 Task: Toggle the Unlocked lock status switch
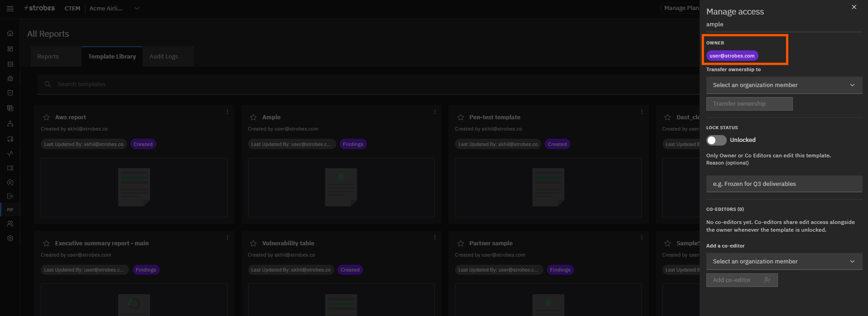[716, 140]
